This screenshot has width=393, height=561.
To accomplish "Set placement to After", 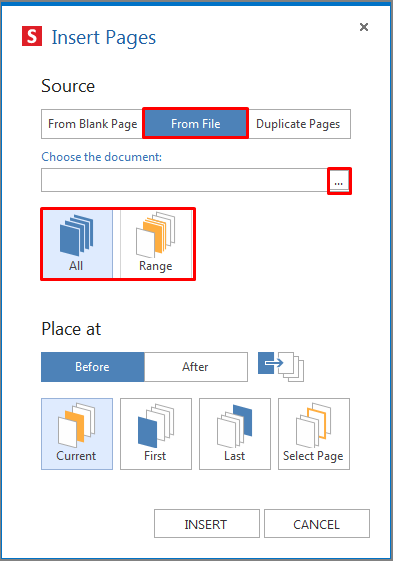I will click(196, 367).
